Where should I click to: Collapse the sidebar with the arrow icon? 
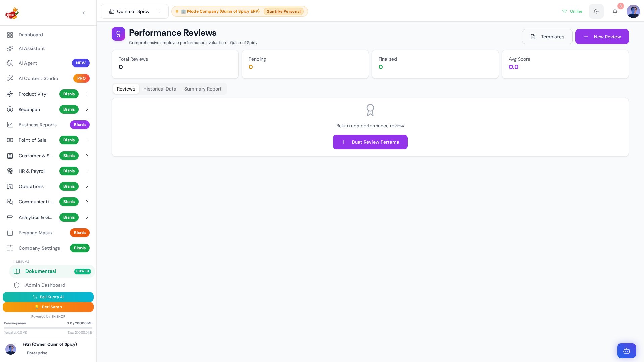pyautogui.click(x=84, y=13)
